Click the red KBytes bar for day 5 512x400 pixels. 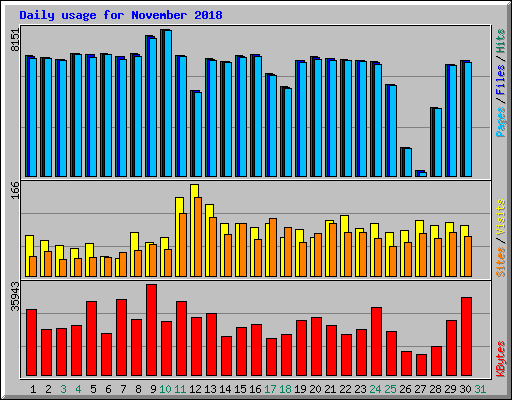click(92, 339)
